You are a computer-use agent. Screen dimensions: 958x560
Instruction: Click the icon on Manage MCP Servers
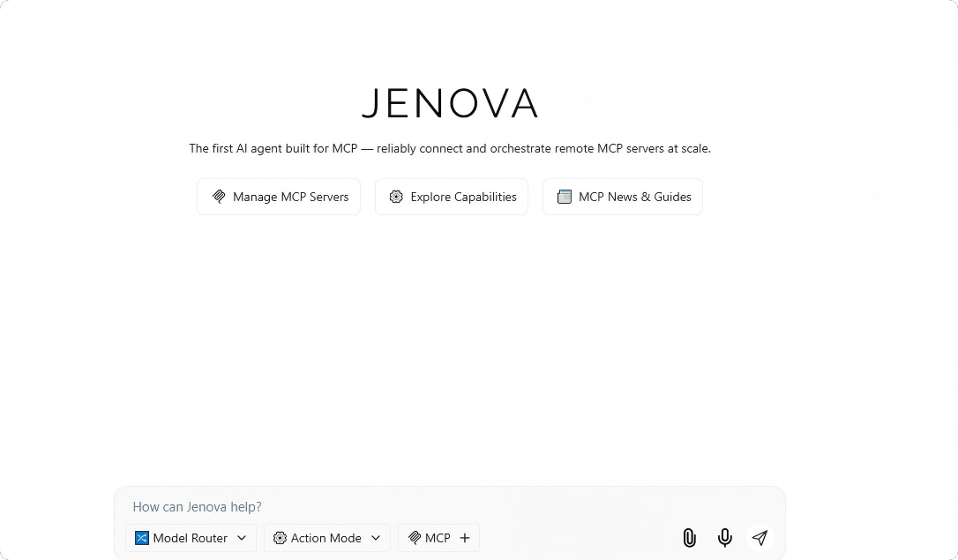tap(219, 197)
